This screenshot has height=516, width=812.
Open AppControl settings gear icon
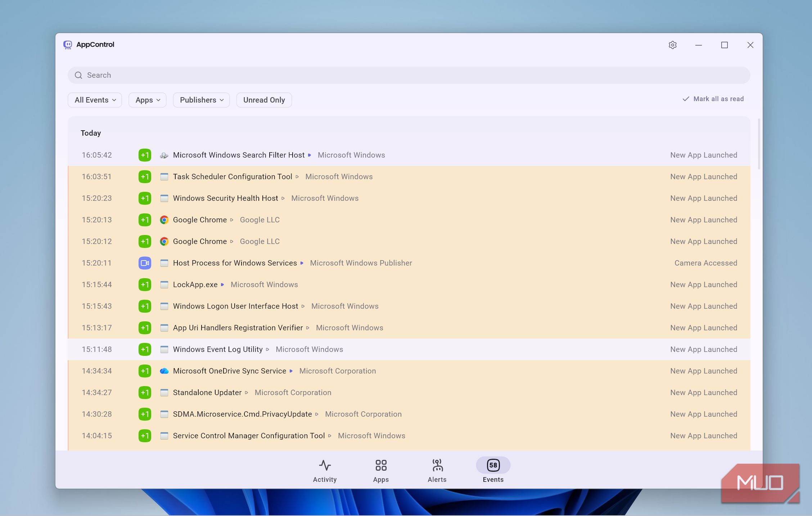pos(672,45)
